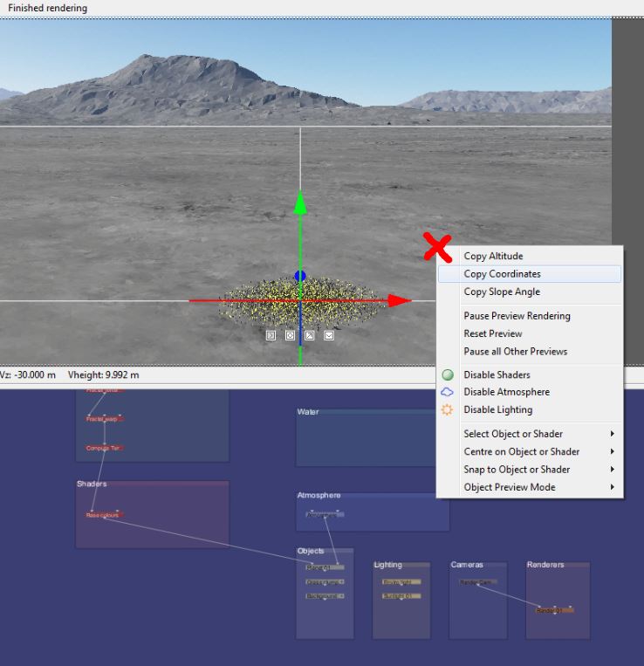Click the Objects group title
Screen dimensions: 644x666
(x=311, y=551)
